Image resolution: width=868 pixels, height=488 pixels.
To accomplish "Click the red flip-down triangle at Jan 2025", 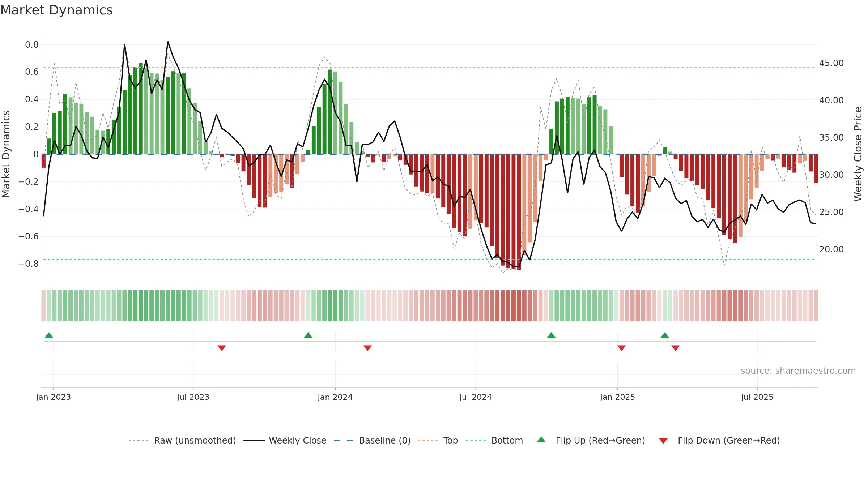I will (622, 348).
